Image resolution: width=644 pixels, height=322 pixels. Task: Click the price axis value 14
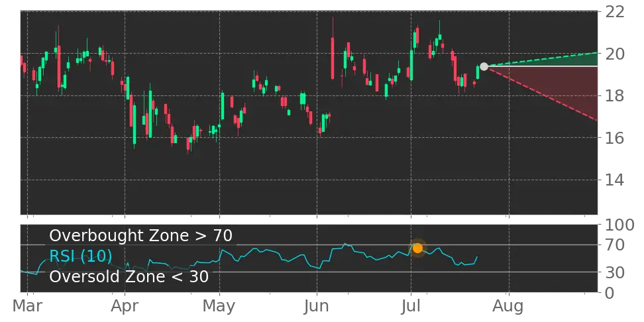tap(615, 180)
